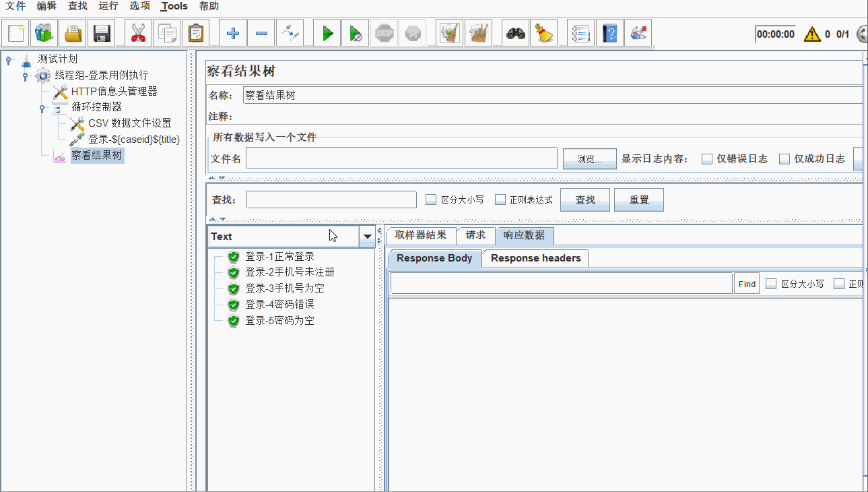Collapse the 线程组-登录用例执行 node

25,75
